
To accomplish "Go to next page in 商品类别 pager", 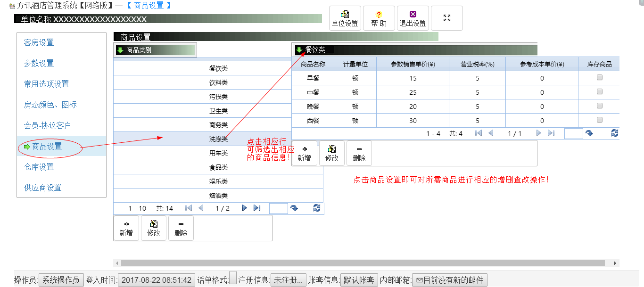I will pyautogui.click(x=244, y=208).
